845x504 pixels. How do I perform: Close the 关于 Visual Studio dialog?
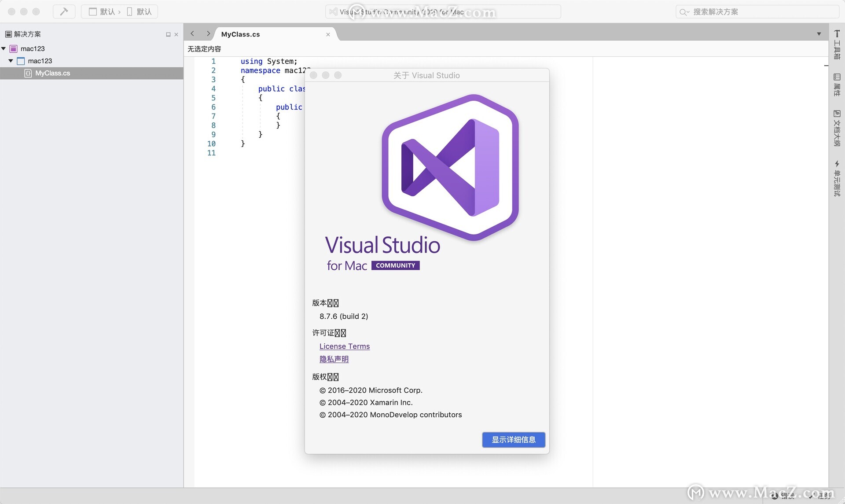click(313, 75)
